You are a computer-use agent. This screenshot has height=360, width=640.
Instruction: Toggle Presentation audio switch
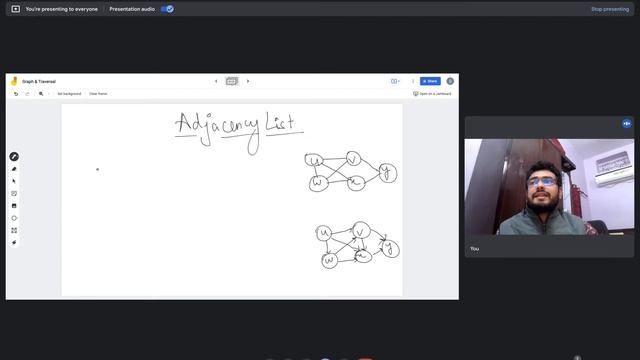167,9
